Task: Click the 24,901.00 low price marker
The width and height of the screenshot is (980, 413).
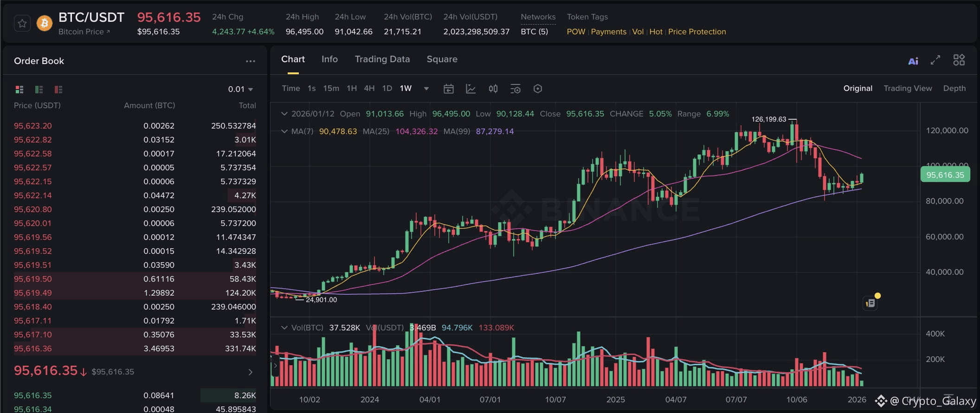Action: point(321,300)
